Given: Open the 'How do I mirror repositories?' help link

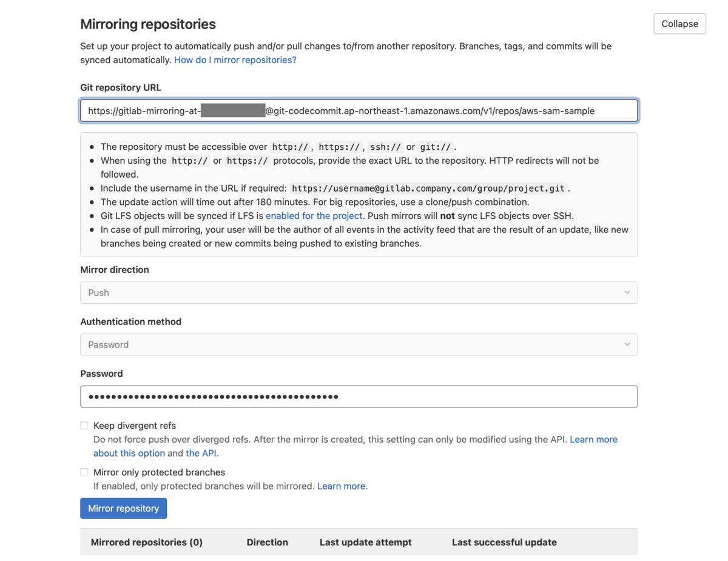Looking at the screenshot, I should click(235, 59).
